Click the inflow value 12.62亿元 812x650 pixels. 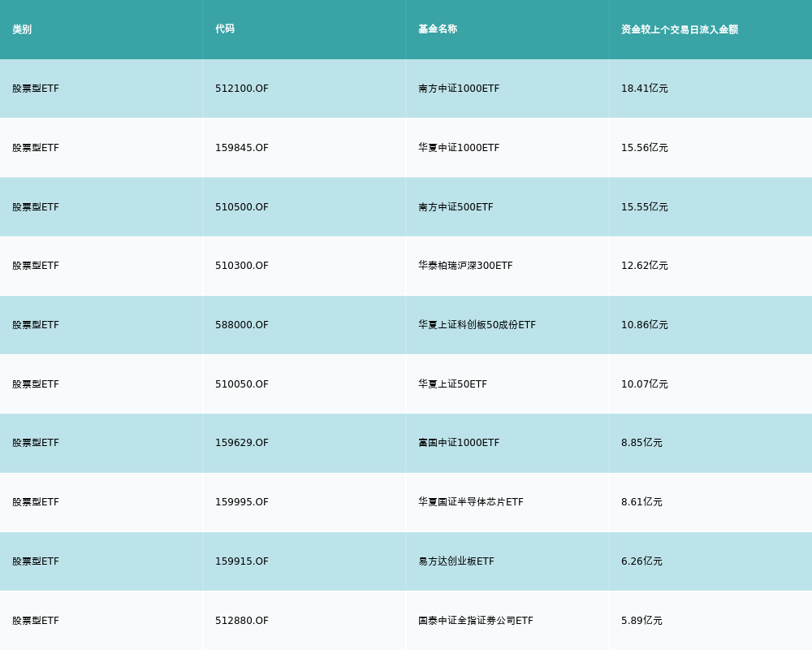pyautogui.click(x=644, y=266)
